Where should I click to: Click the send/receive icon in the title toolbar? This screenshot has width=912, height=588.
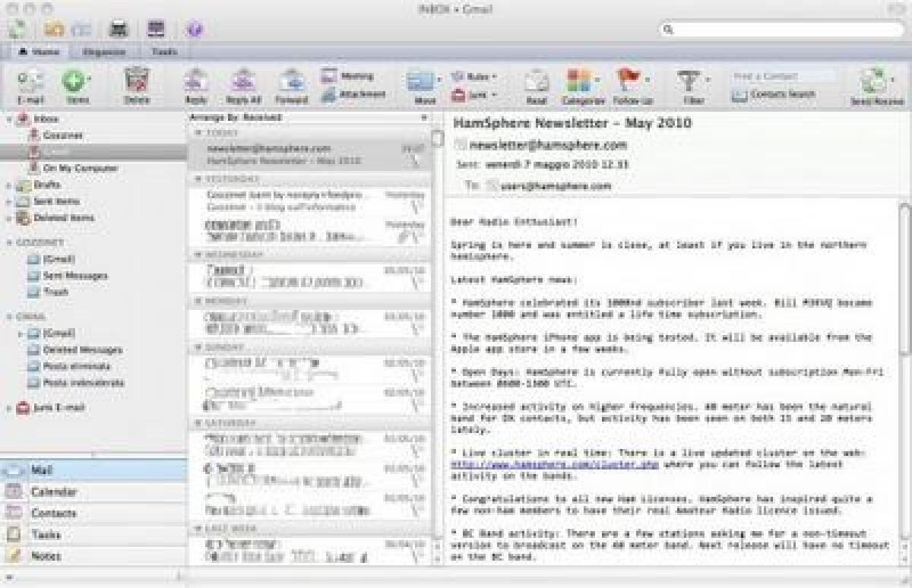(x=18, y=29)
